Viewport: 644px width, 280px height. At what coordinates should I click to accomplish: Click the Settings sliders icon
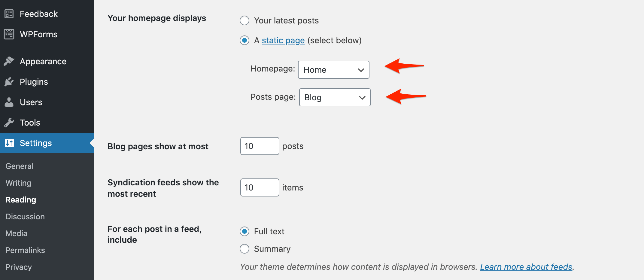9,143
